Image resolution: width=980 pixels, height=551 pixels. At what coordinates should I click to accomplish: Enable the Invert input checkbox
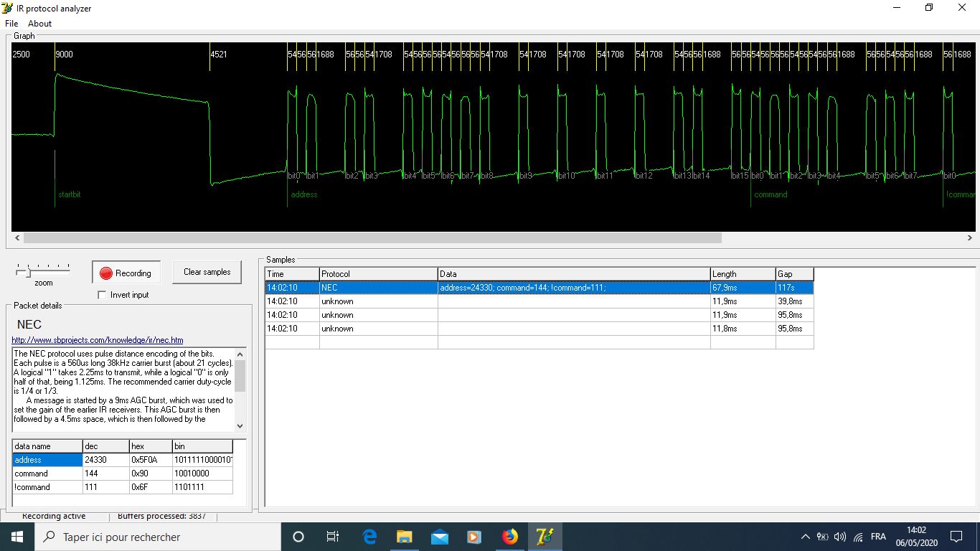click(x=102, y=295)
